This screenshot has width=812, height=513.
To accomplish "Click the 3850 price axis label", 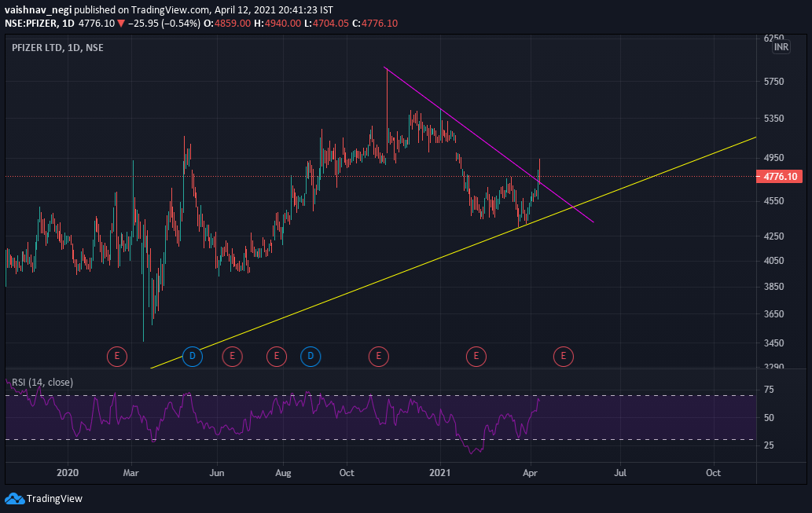I will pyautogui.click(x=773, y=286).
